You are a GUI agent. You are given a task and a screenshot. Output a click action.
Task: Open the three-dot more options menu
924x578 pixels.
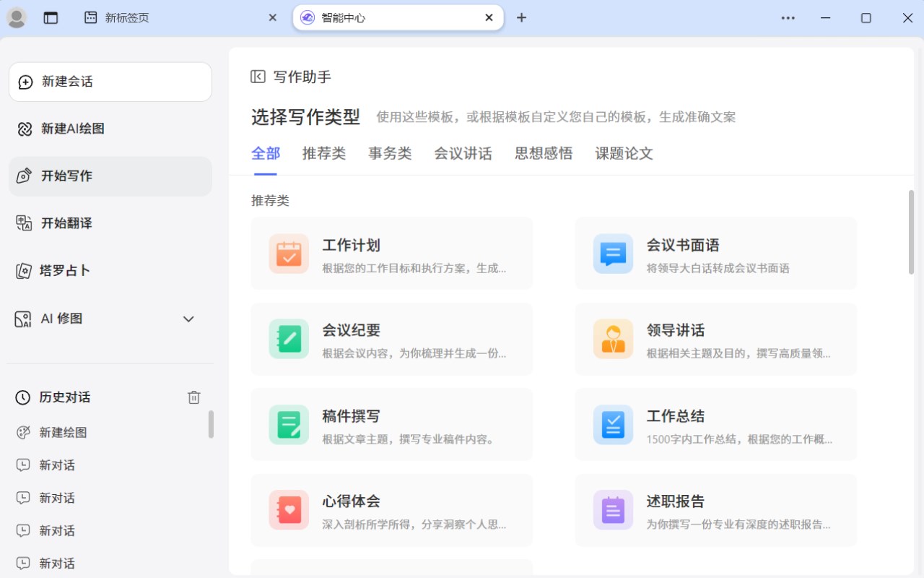[788, 18]
